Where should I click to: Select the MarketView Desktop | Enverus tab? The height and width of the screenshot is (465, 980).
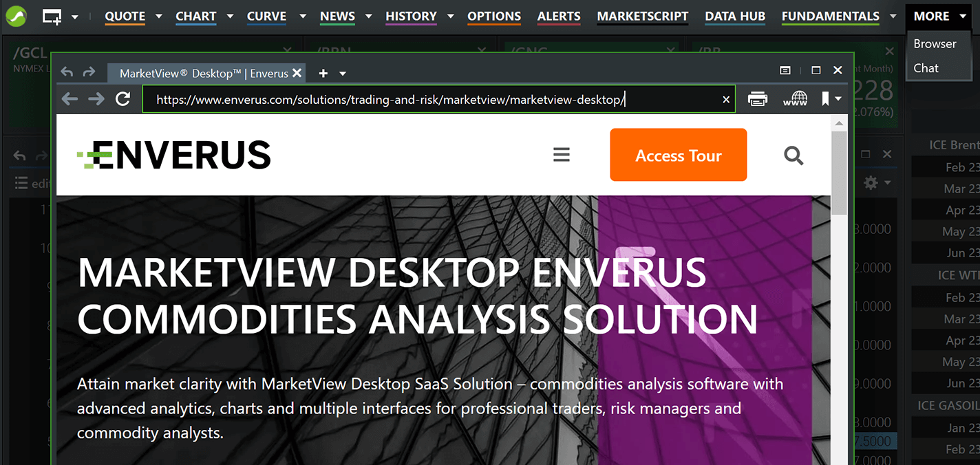tap(204, 73)
